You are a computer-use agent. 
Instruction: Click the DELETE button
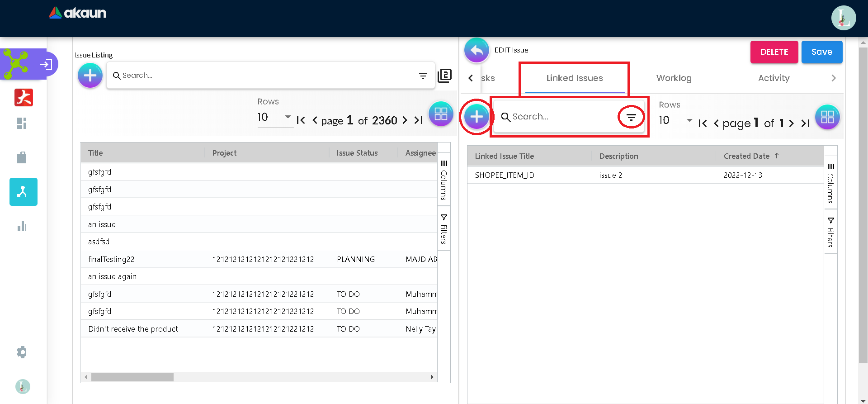pos(774,52)
